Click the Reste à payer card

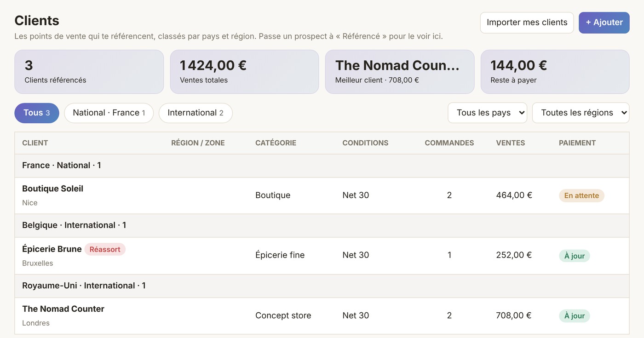coord(555,72)
